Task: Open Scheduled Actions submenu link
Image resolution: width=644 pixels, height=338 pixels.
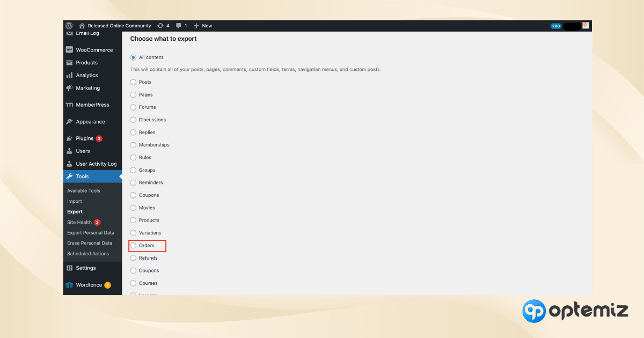Action: point(88,254)
